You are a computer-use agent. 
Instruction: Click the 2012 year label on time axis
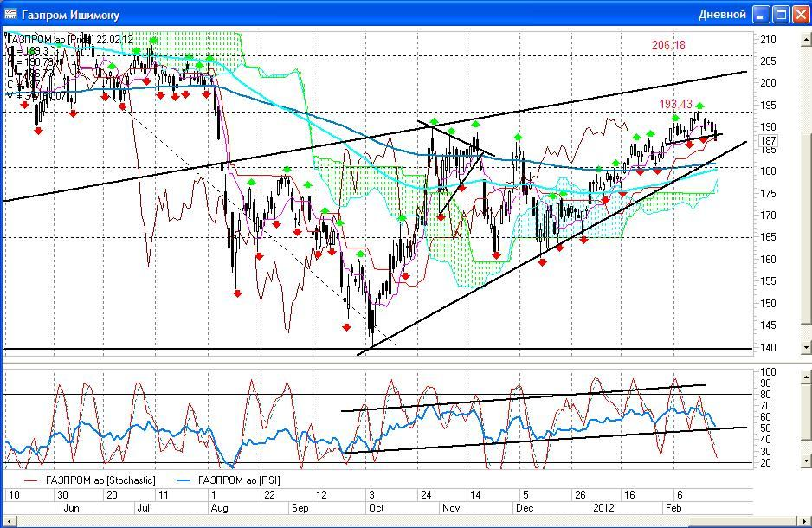604,508
